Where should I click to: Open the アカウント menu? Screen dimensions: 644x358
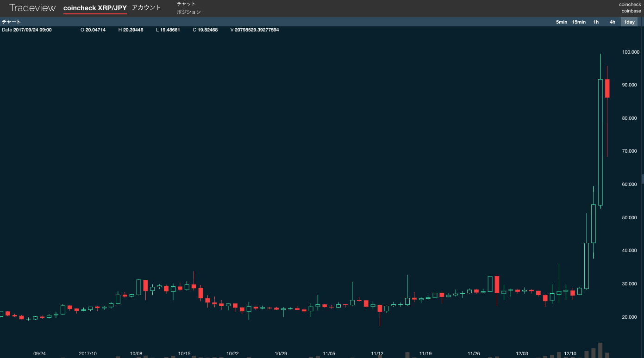click(x=146, y=8)
